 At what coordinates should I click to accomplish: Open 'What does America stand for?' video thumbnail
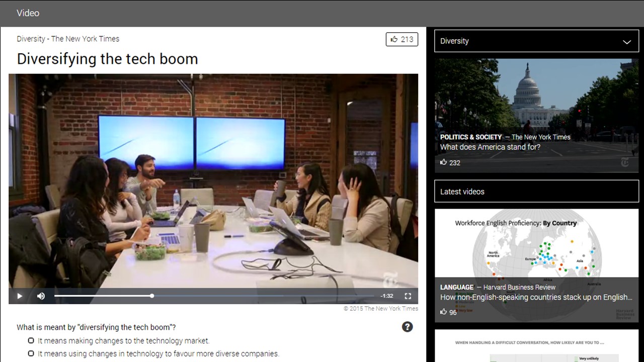pos(537,116)
